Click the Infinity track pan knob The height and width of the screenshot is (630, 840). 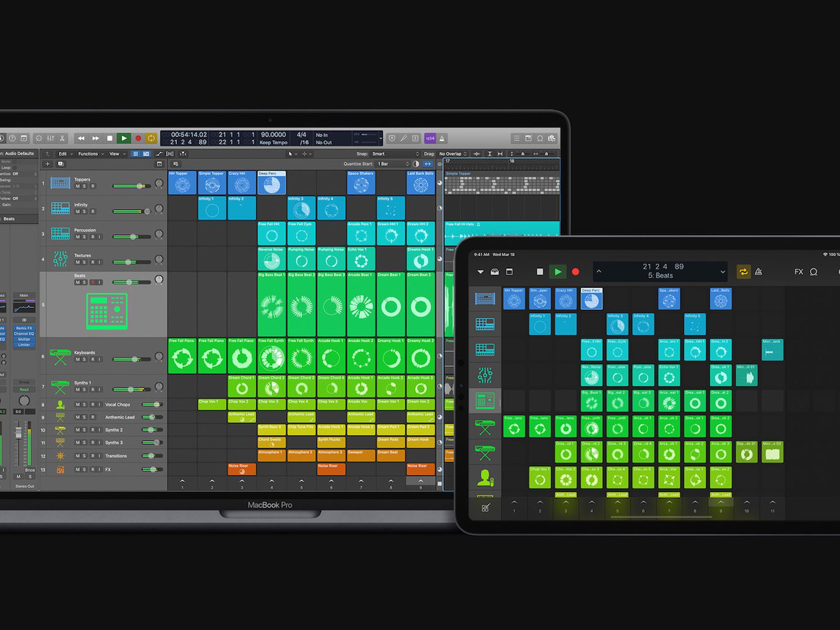pyautogui.click(x=159, y=209)
